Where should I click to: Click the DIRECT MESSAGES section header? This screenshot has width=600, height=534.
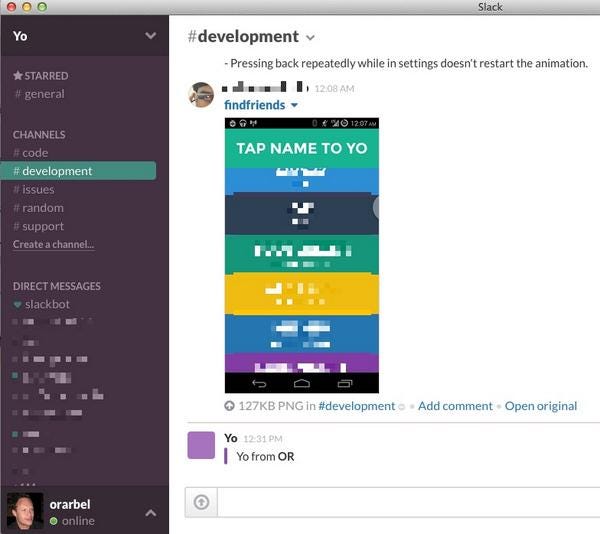click(x=57, y=287)
